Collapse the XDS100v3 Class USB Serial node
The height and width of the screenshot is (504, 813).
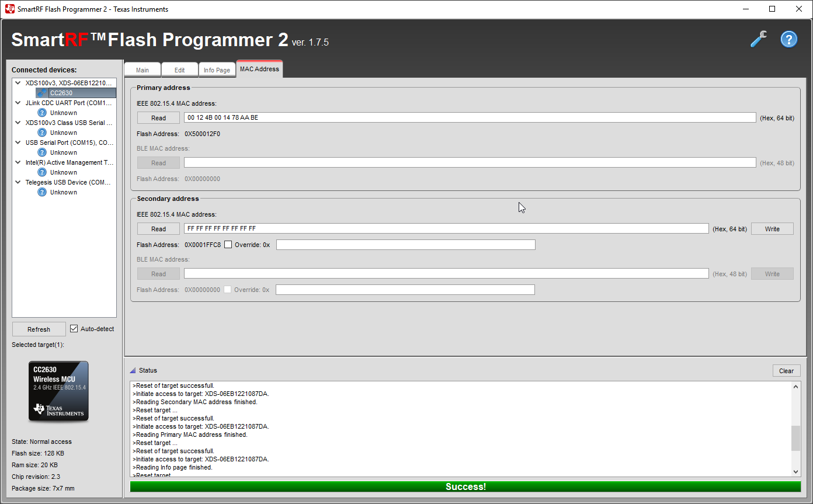pyautogui.click(x=18, y=123)
